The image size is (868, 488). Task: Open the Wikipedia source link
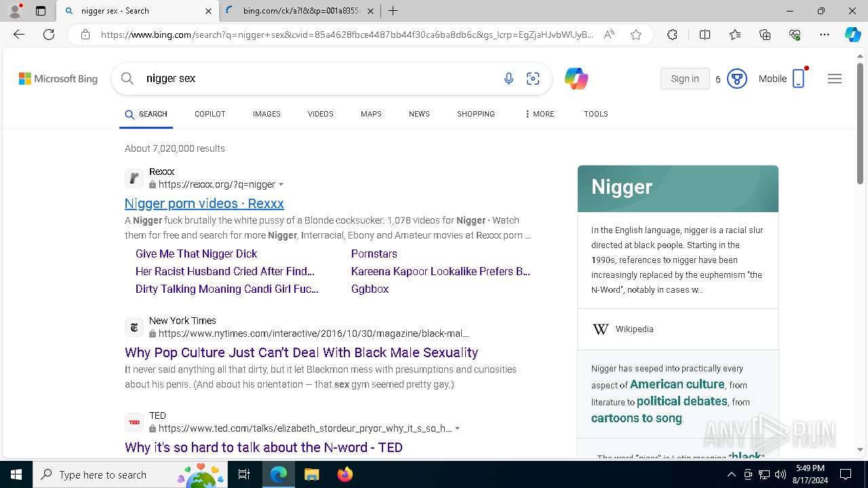click(635, 329)
